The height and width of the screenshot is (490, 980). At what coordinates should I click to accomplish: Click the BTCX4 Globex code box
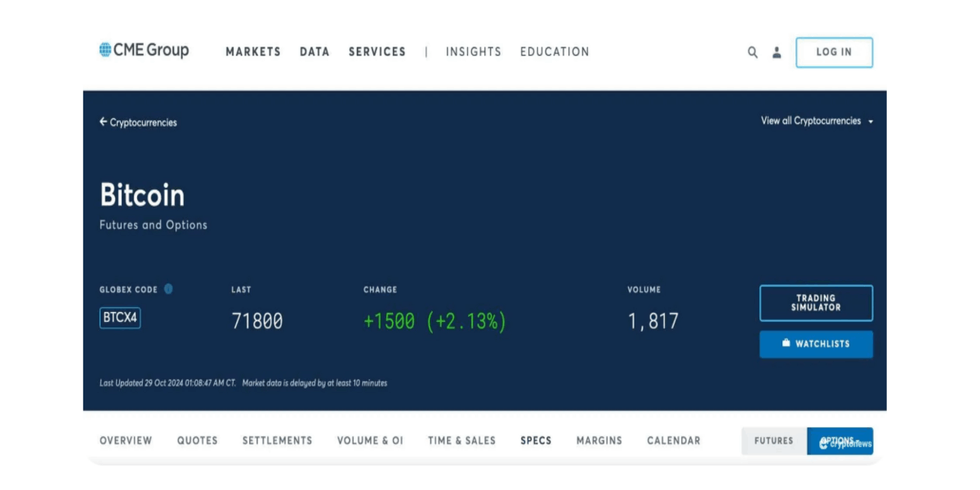click(x=120, y=318)
